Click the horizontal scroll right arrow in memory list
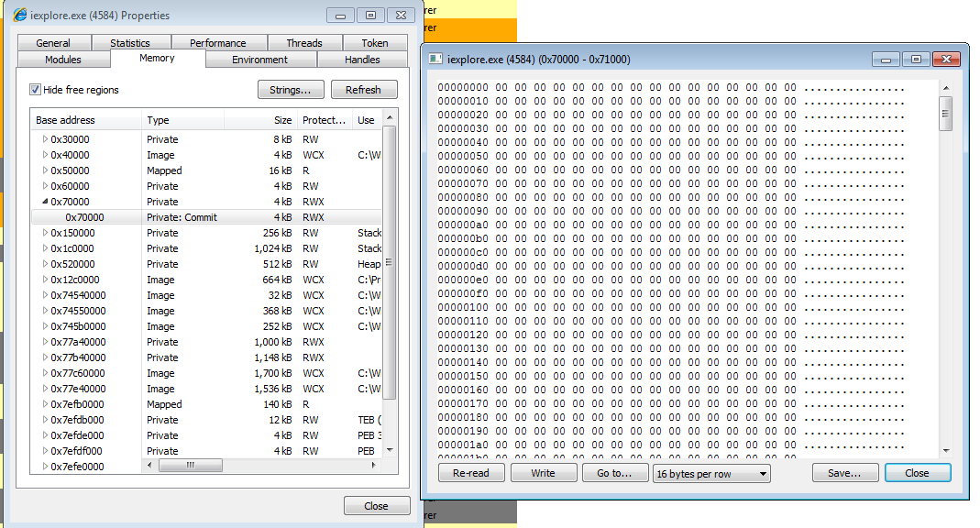The height and width of the screenshot is (528, 980). click(x=374, y=465)
